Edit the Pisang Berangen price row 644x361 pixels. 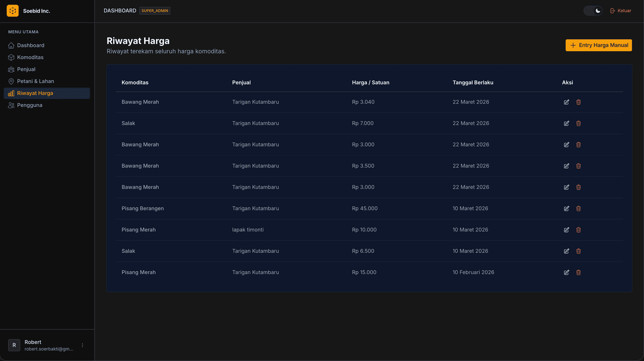coord(566,209)
